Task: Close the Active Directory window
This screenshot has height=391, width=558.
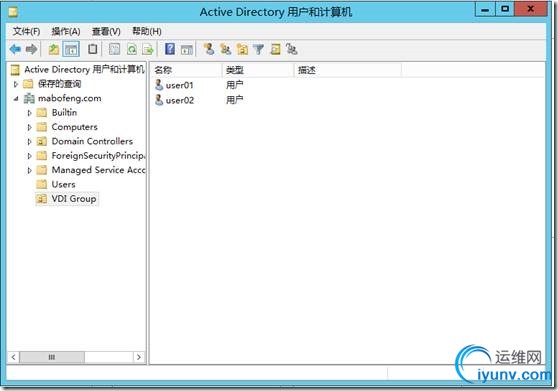Action: point(530,9)
